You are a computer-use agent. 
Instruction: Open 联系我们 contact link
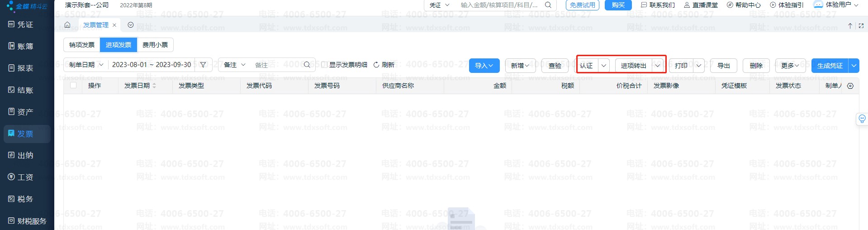tap(658, 5)
